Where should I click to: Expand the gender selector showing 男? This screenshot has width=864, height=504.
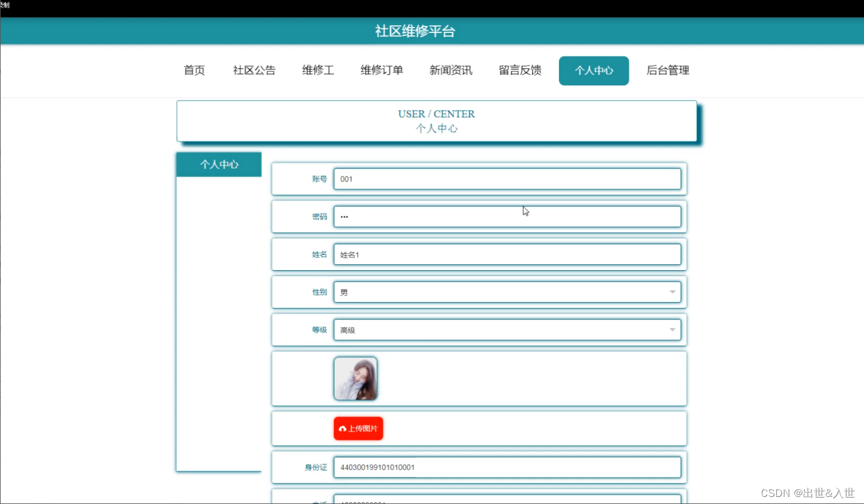507,292
